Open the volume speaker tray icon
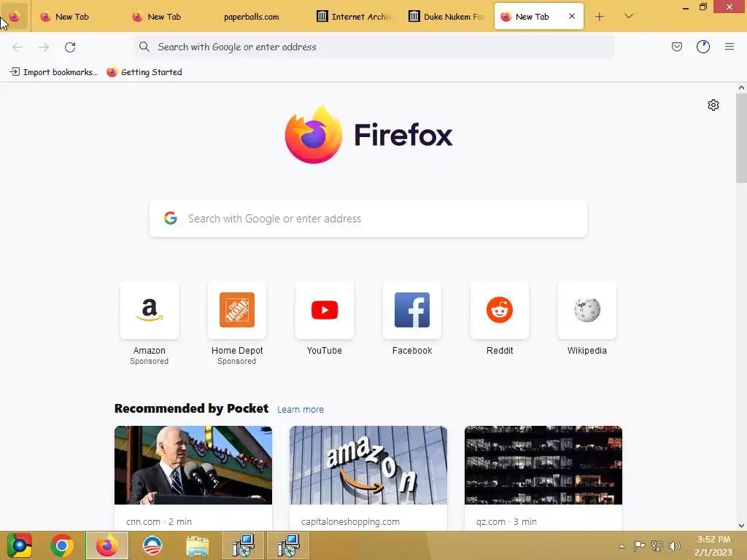747x560 pixels. point(675,545)
